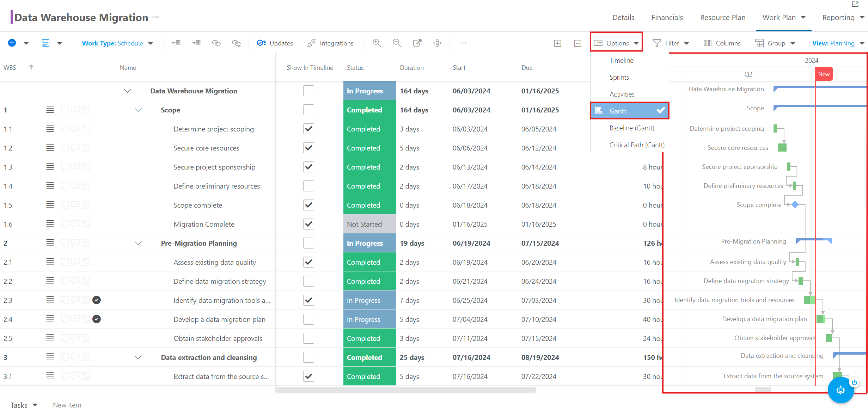Zoom in with the magnifier plus icon
Viewport: 868px width, 417px height.
click(377, 43)
